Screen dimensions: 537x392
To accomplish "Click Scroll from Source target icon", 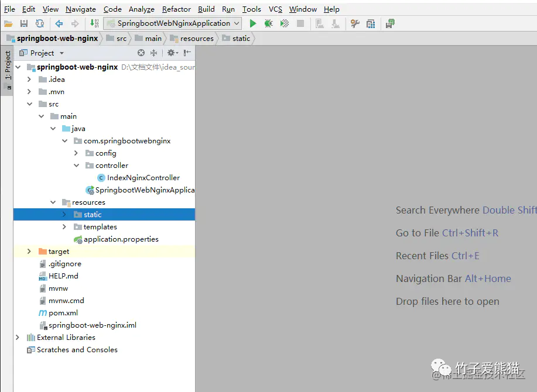I will pos(141,53).
